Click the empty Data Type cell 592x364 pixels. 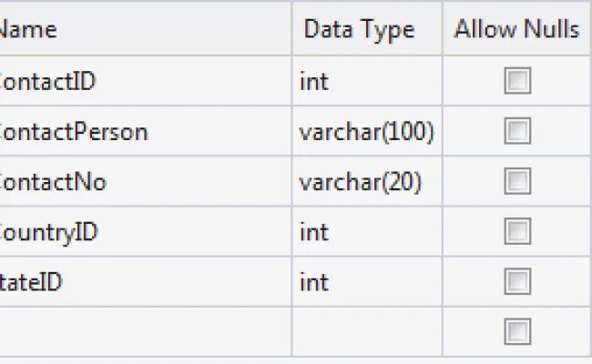(x=367, y=331)
